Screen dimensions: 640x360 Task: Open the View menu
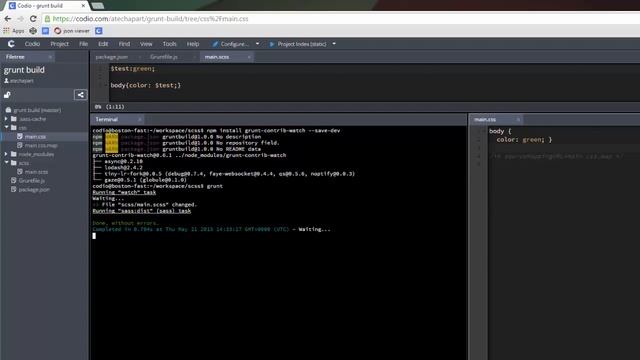[x=146, y=44]
